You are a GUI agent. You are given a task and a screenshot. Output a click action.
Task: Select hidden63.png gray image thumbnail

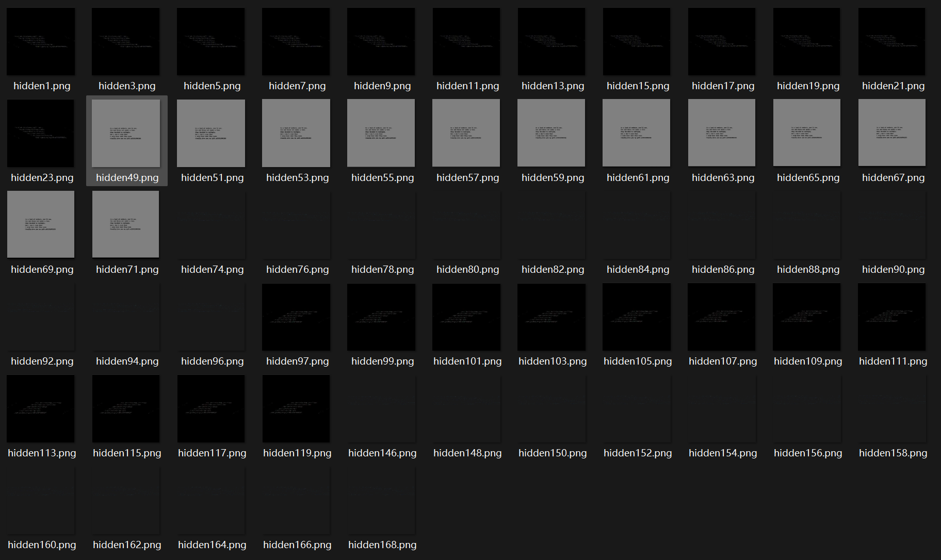(x=722, y=133)
